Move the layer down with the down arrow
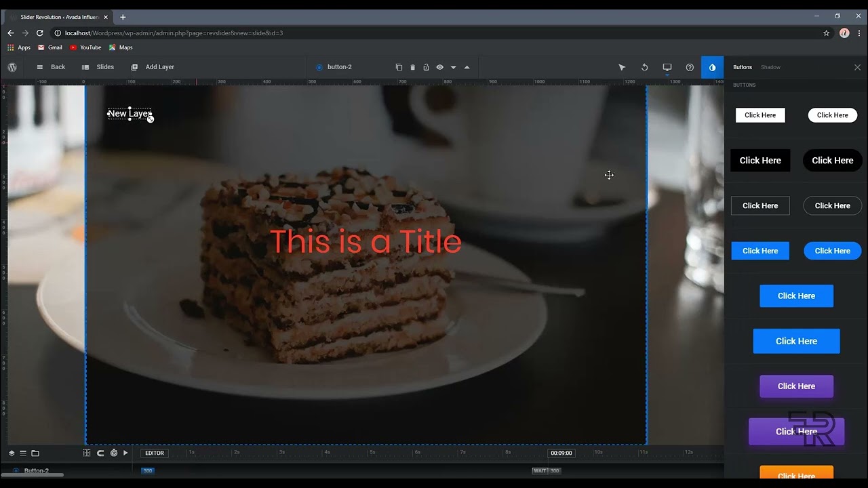 [x=453, y=67]
